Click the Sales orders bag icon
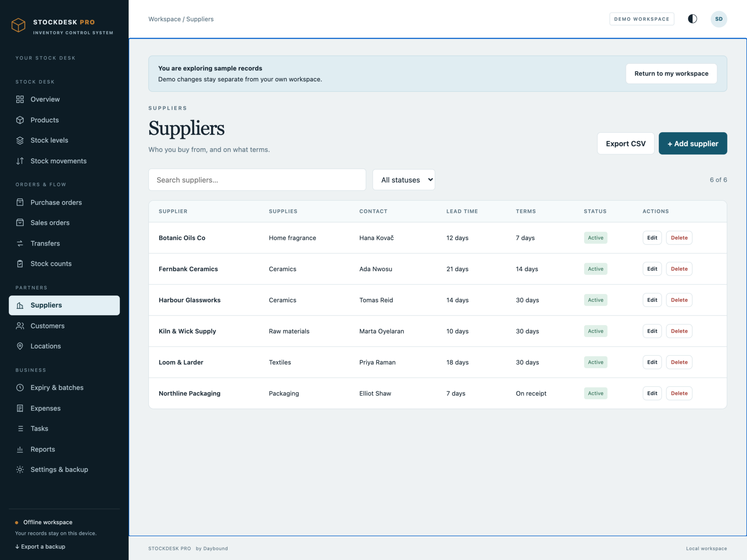Viewport: 747px width, 560px height. (20, 222)
